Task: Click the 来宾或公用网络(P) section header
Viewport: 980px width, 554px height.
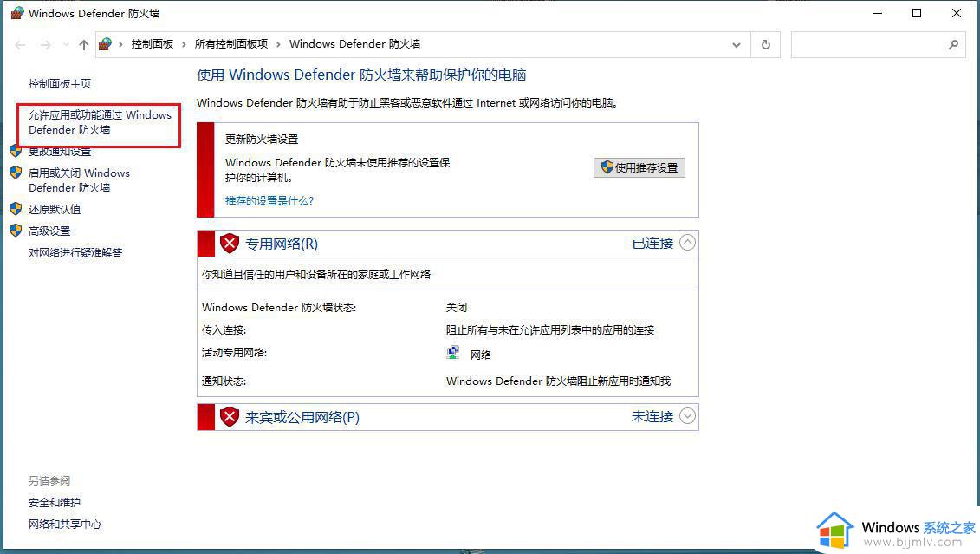Action: 302,418
